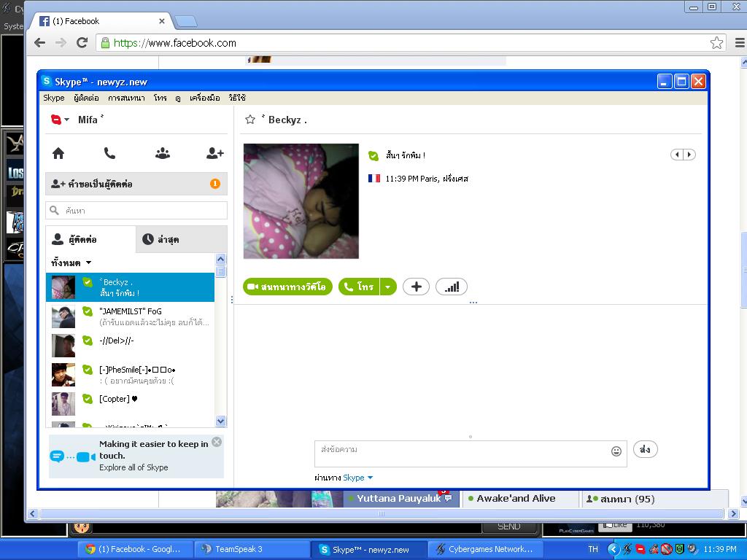Viewport: 747px width, 560px height.
Task: Start video call with สนทนาทางวิดีโอ button
Action: 287,287
